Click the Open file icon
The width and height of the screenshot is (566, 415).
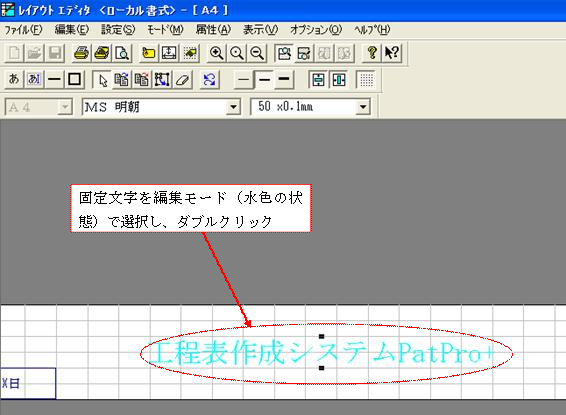click(35, 53)
